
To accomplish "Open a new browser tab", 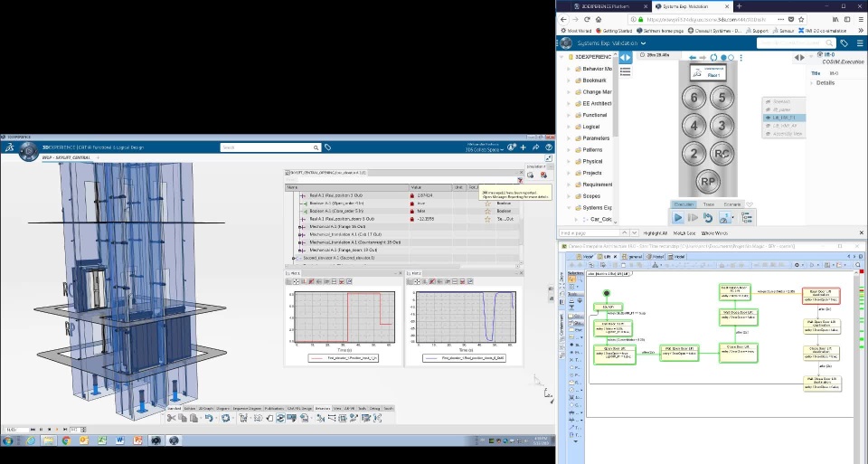I will [739, 6].
